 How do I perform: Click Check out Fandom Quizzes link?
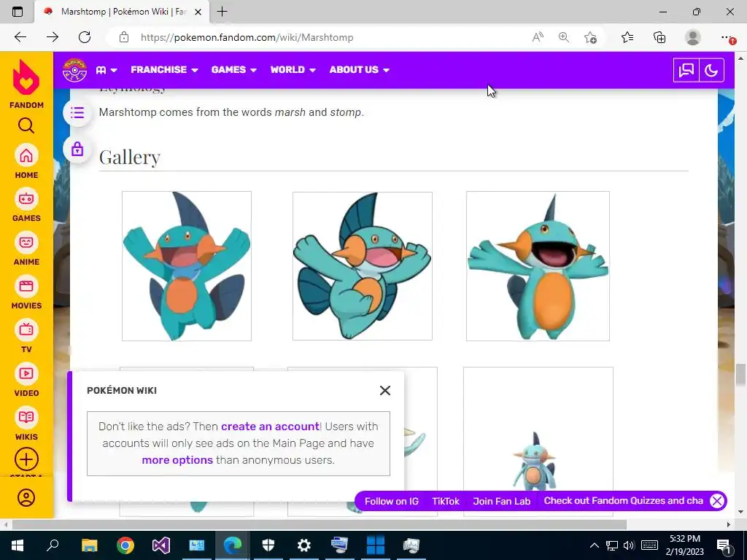click(x=624, y=501)
